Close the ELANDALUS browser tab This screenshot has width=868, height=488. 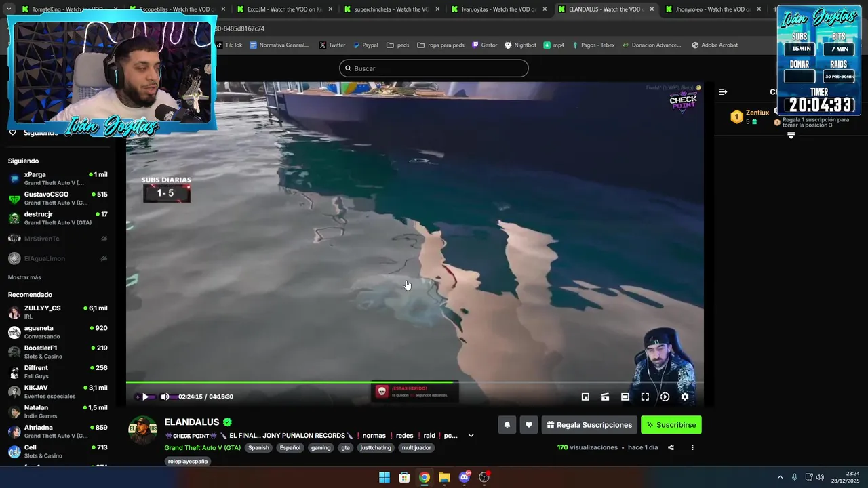pos(652,9)
